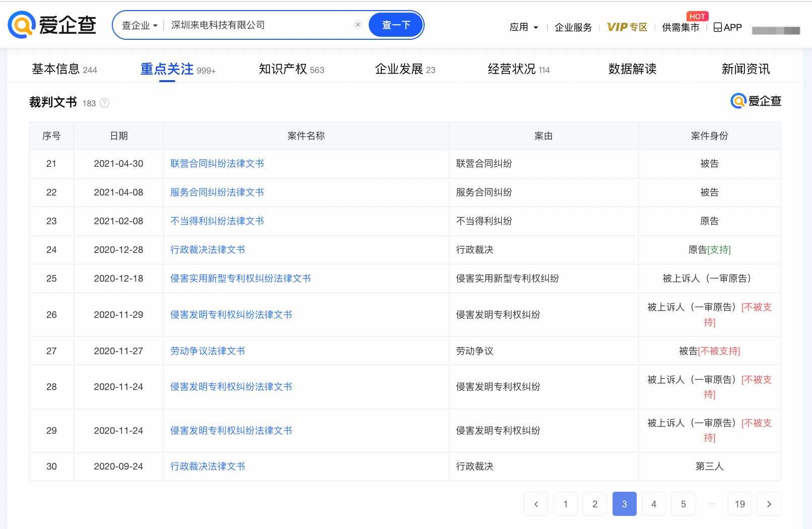Click the 案件名称 column header

coord(306,136)
